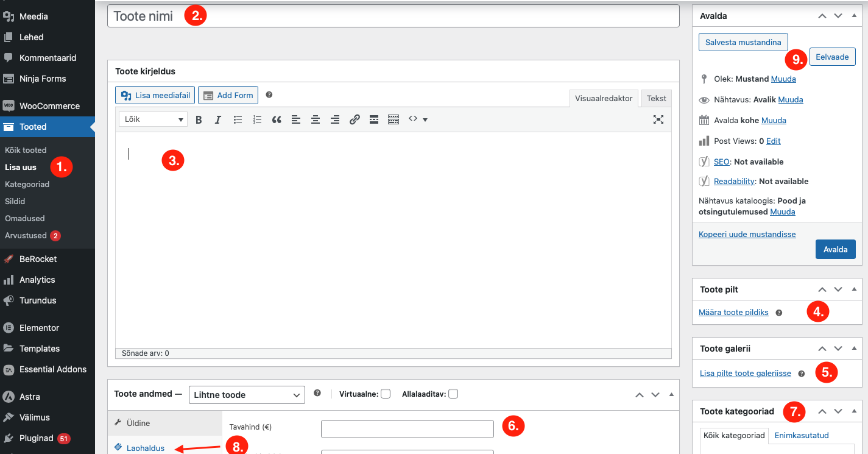Open Kommentaarid in the sidebar
This screenshot has width=868, height=454.
pyautogui.click(x=48, y=58)
